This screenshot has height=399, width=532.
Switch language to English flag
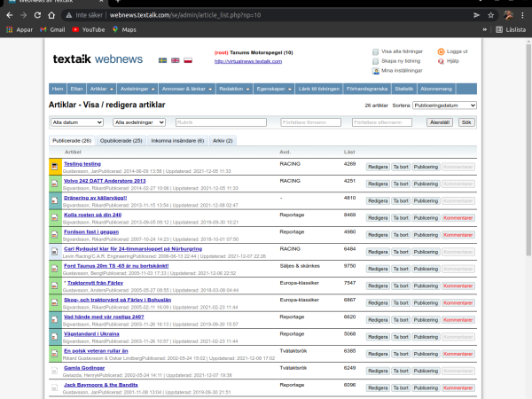pos(175,60)
